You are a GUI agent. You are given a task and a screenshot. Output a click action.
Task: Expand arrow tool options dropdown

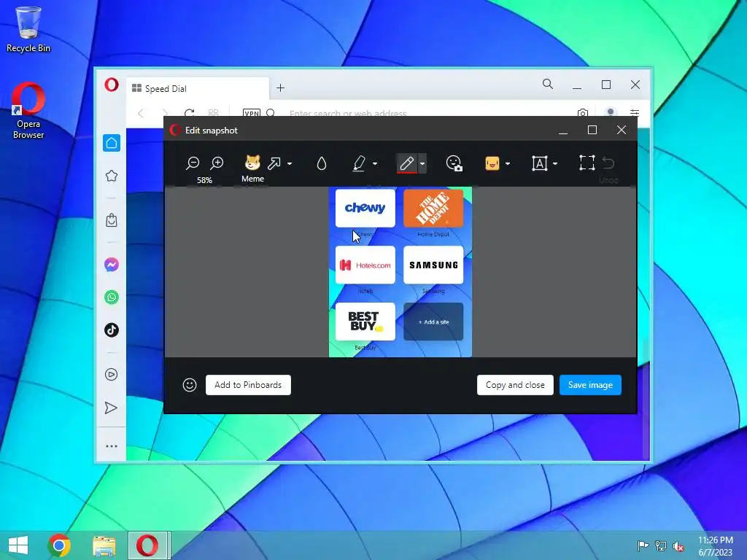[x=289, y=164]
